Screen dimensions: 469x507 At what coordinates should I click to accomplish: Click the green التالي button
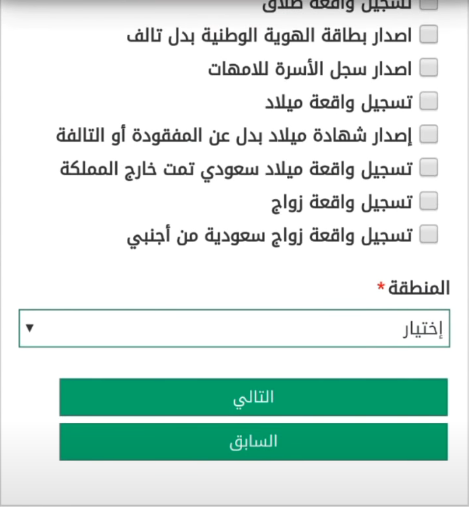pyautogui.click(x=253, y=397)
